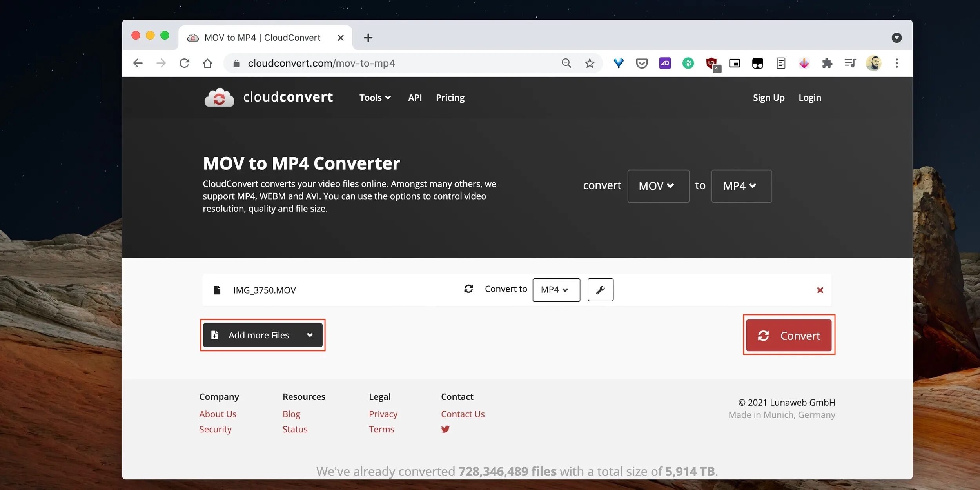
Task: Open the black two-eyed extension icon
Action: (758, 63)
